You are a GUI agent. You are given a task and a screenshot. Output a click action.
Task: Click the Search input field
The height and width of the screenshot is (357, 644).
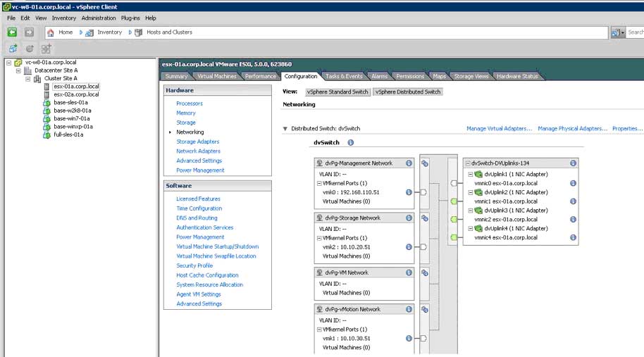(x=636, y=32)
